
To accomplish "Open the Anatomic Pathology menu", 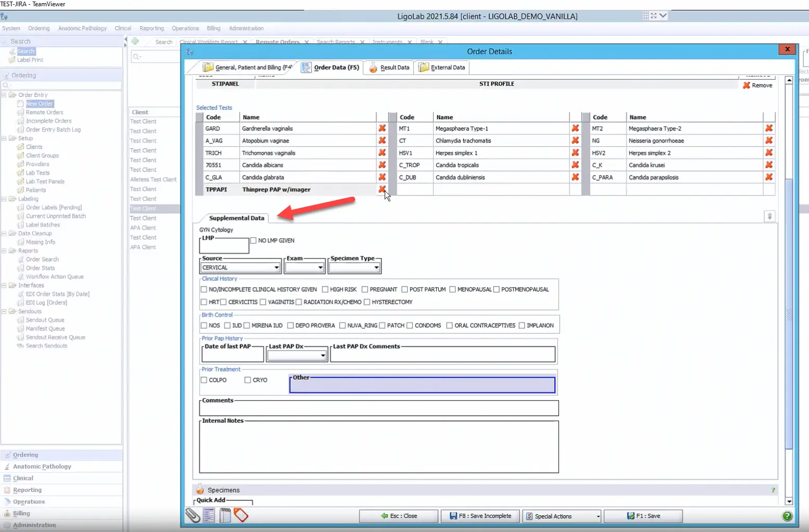I will click(82, 28).
